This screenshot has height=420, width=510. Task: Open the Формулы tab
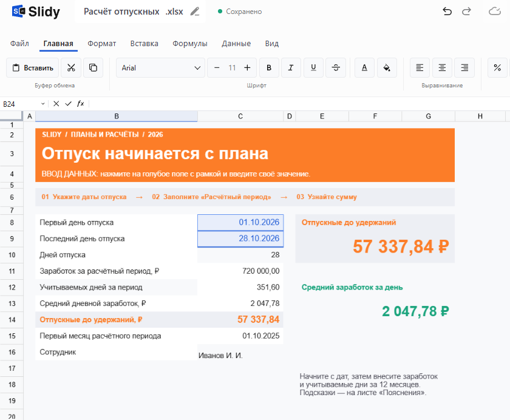click(x=190, y=44)
